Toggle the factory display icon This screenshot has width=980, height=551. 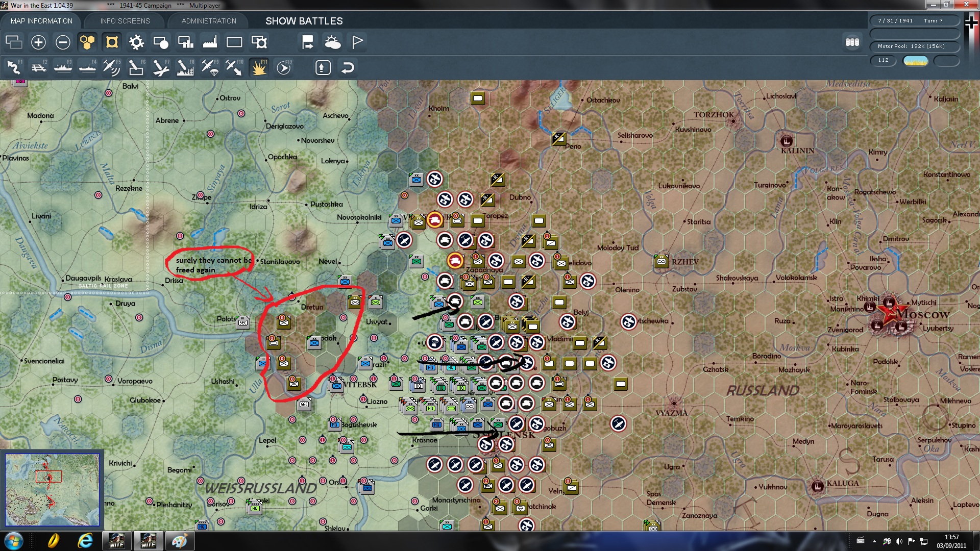tap(210, 42)
